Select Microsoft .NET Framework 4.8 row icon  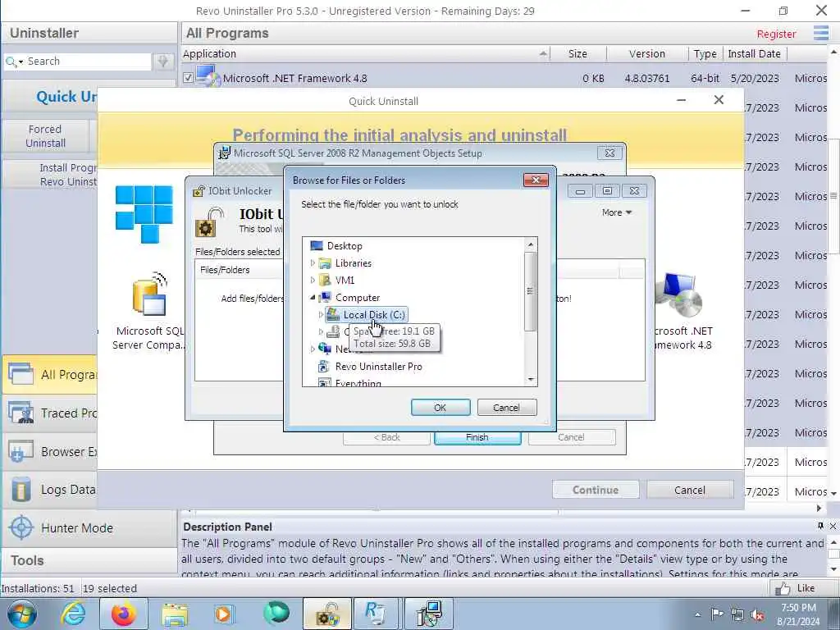pos(208,76)
